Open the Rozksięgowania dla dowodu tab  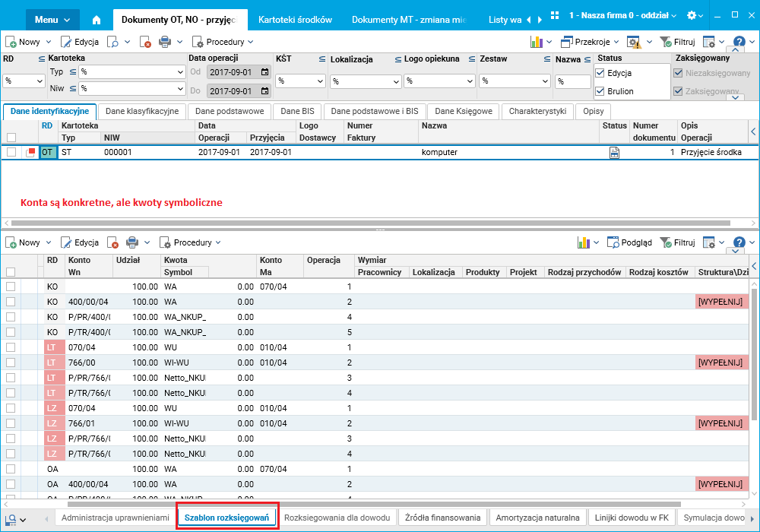pos(337,518)
